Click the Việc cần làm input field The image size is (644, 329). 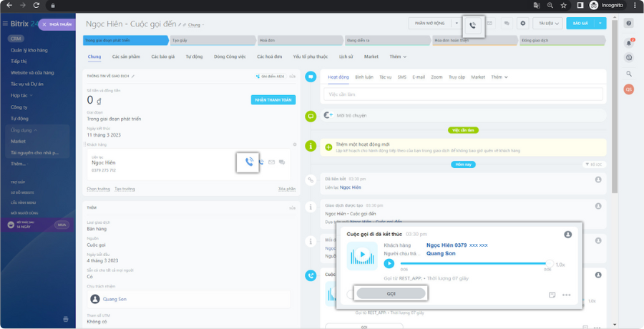[x=464, y=94]
